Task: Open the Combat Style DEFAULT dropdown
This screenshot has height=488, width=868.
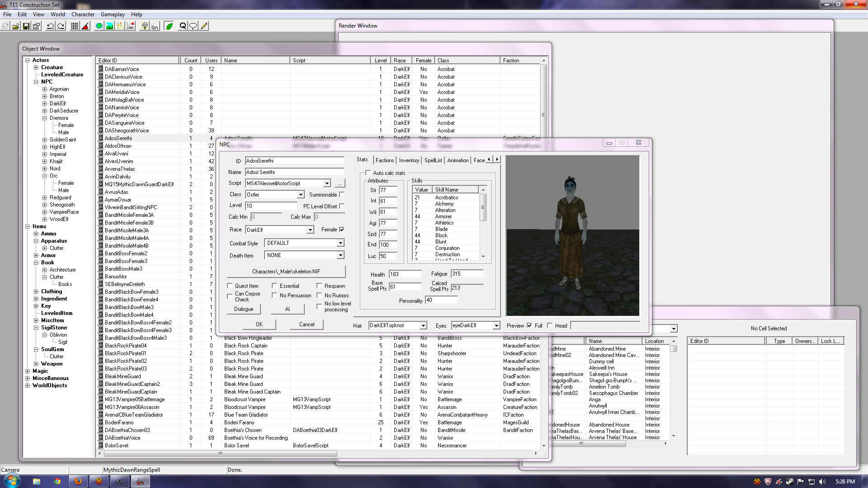Action: coord(340,243)
